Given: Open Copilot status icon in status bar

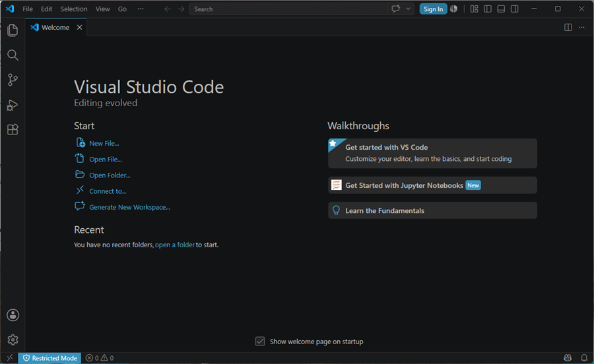Looking at the screenshot, I should pos(568,358).
